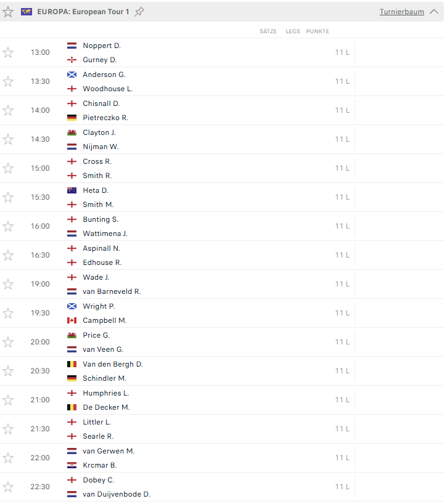Open the van Gerwen M. match details
447x504 pixels.
pyautogui.click(x=222, y=458)
